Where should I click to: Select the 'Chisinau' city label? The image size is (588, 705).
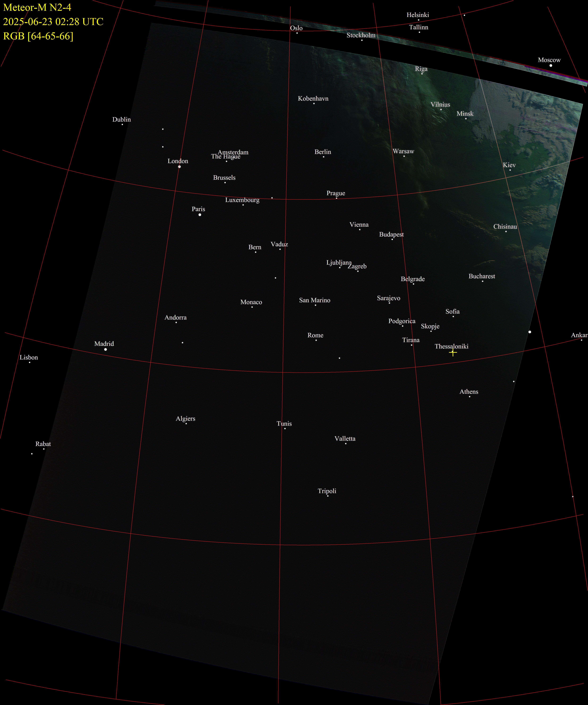coord(505,227)
